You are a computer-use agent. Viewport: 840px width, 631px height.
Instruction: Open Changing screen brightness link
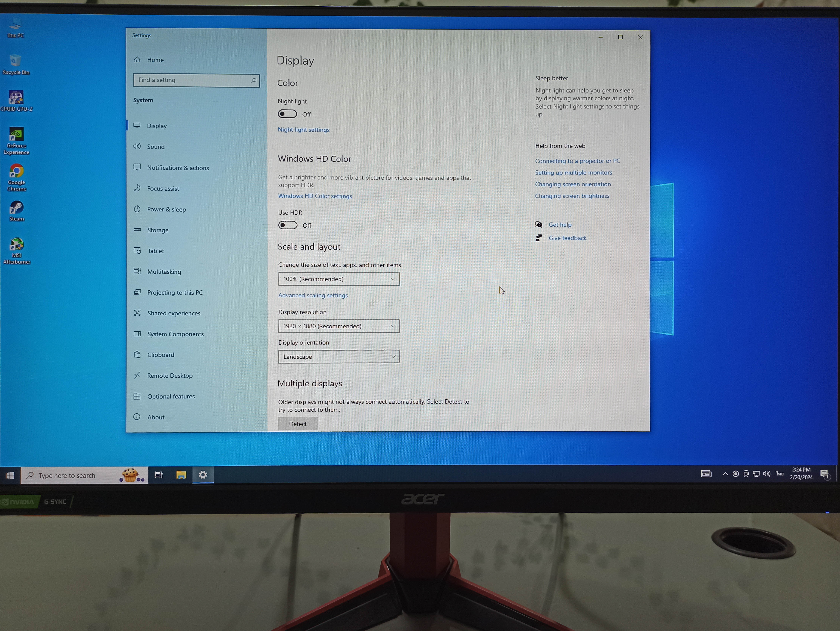pos(572,196)
